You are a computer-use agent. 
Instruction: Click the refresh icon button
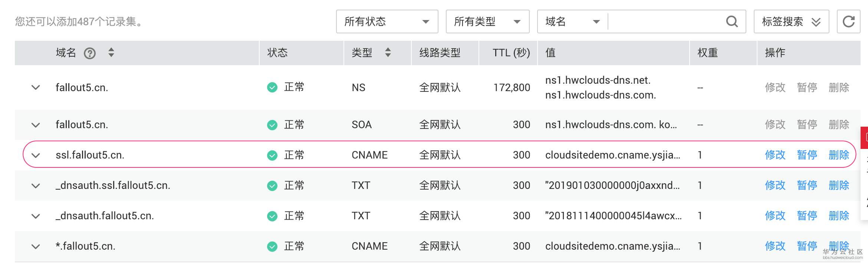(848, 21)
